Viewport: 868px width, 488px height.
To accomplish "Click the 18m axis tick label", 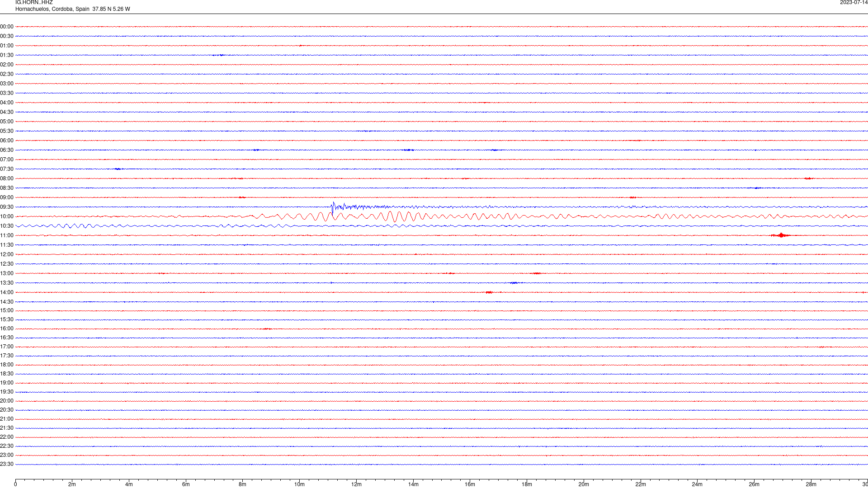I will [527, 484].
